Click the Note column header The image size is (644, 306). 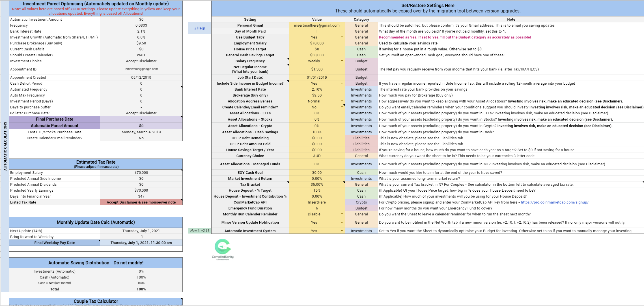tap(511, 19)
